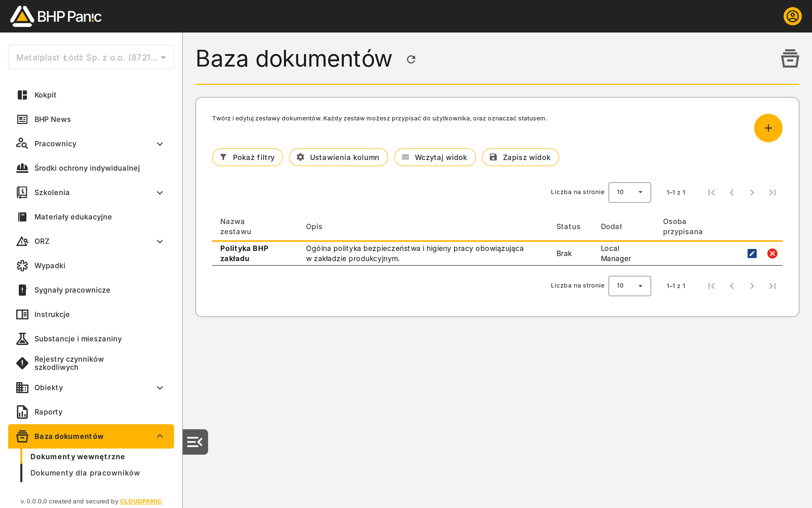Click the BHP News newspaper icon
Screen dimensions: 812x508
click(22, 119)
